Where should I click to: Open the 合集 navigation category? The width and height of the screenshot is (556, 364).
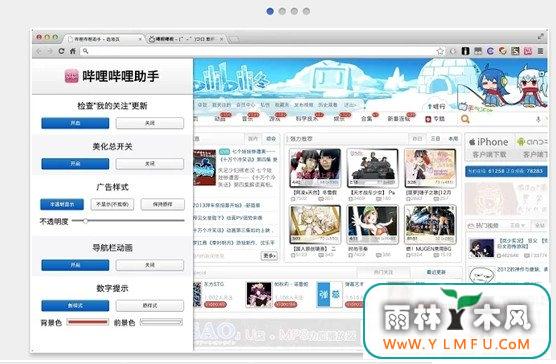[x=367, y=119]
